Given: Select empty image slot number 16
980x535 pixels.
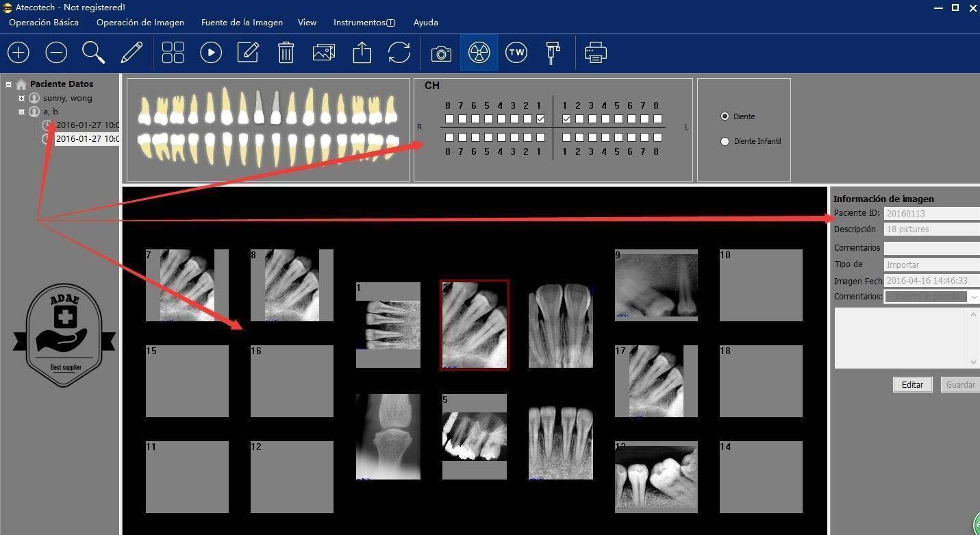Looking at the screenshot, I should coord(292,381).
